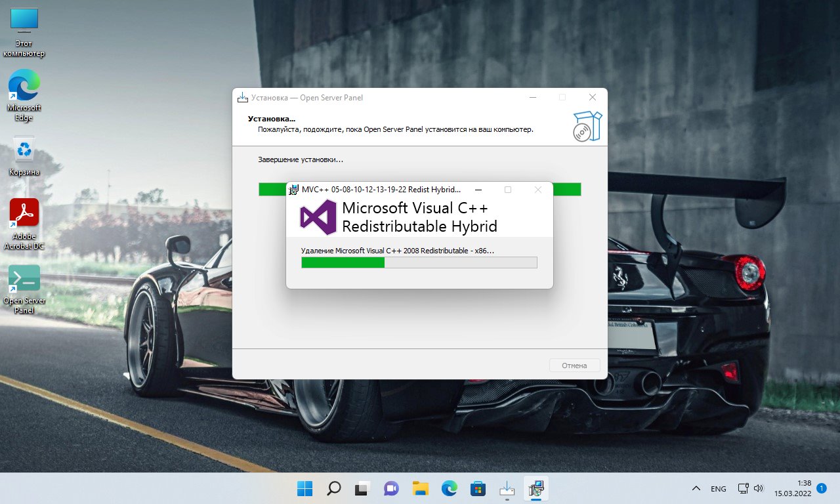Open Chat app in the taskbar
The width and height of the screenshot is (840, 504).
[x=391, y=488]
